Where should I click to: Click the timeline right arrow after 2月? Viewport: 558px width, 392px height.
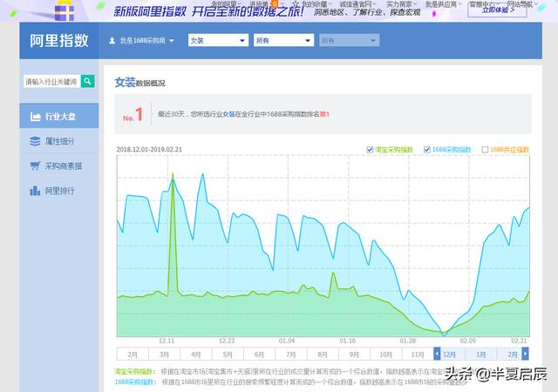[x=525, y=354]
